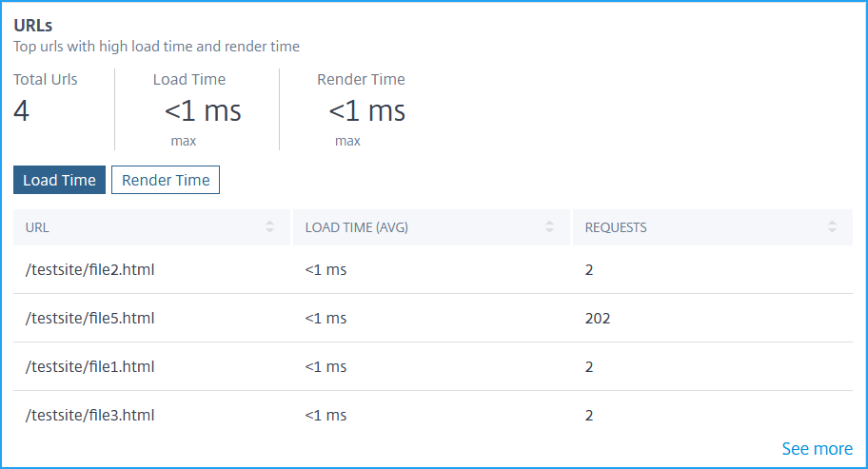Select /testsite/file2.html URL
Screen dimensions: 868x469
89,269
